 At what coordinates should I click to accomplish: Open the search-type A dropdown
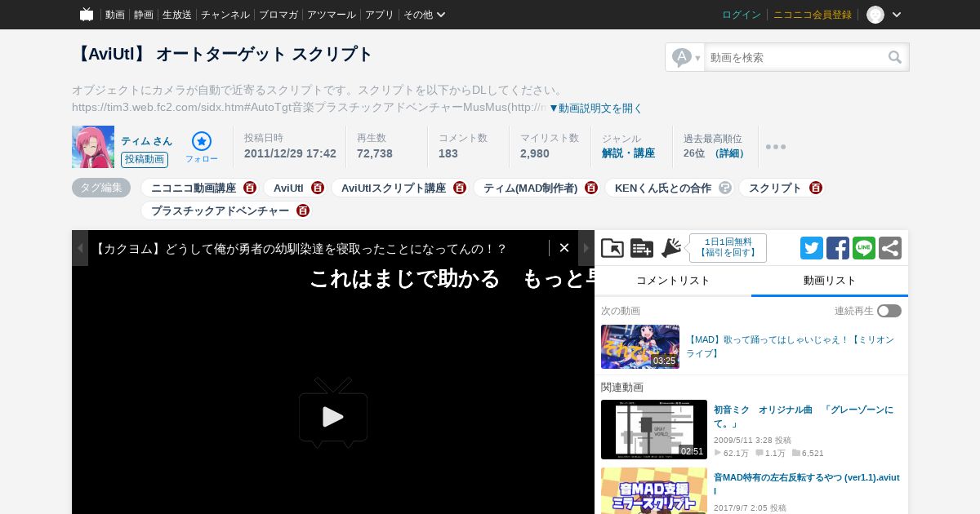(x=686, y=57)
